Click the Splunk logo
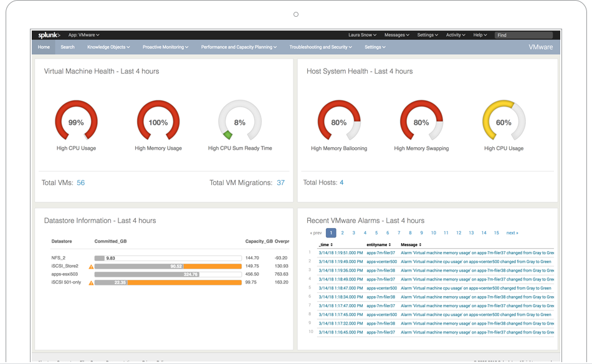The image size is (592, 364). (x=49, y=35)
